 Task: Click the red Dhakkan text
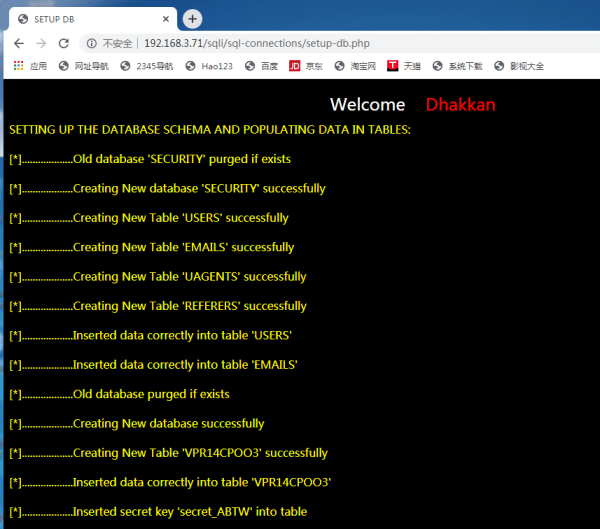(460, 105)
